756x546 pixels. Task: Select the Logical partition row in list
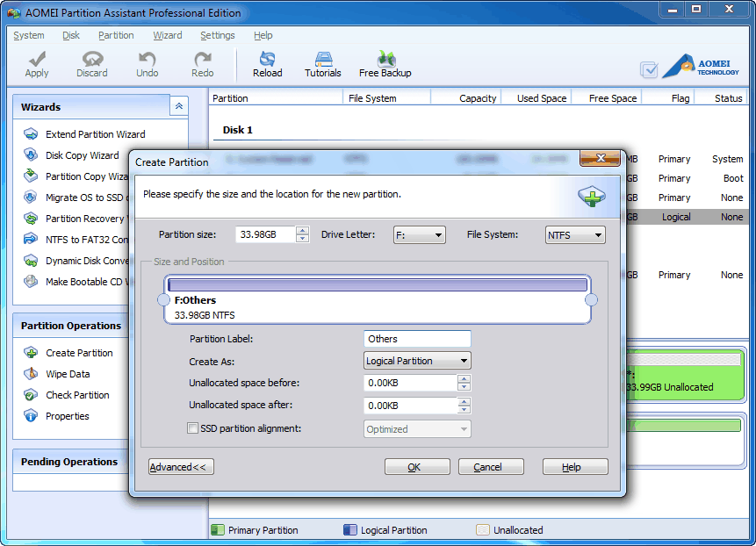click(x=687, y=217)
